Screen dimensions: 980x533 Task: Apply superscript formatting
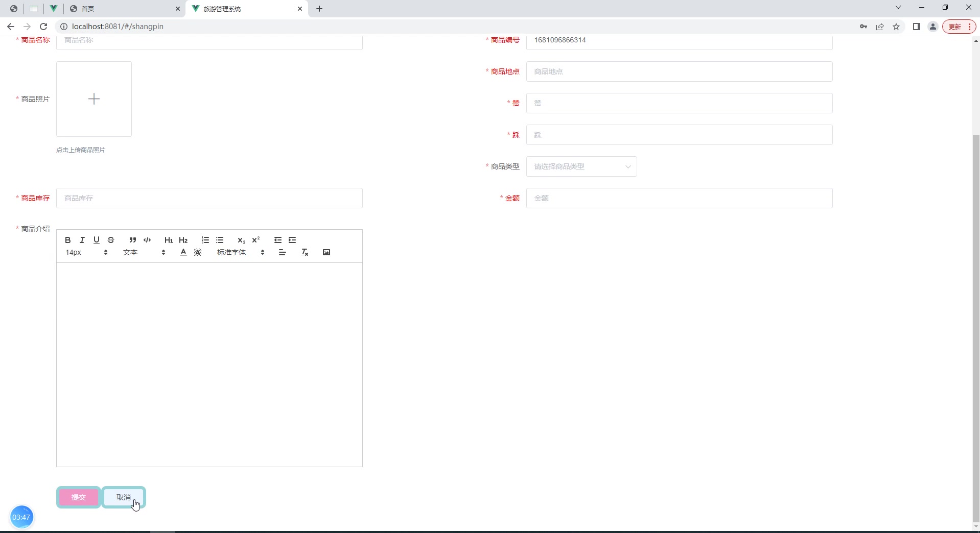pyautogui.click(x=256, y=240)
